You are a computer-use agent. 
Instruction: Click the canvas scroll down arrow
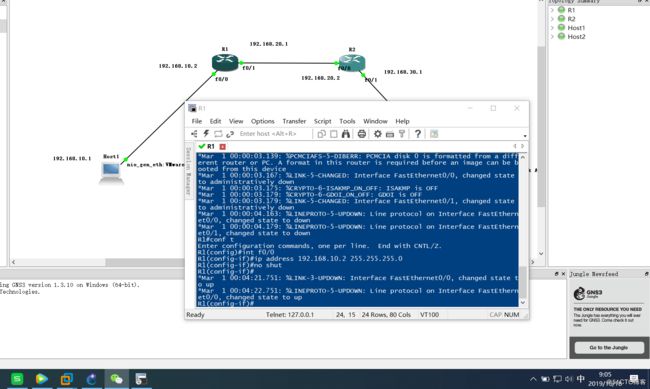coord(541,253)
